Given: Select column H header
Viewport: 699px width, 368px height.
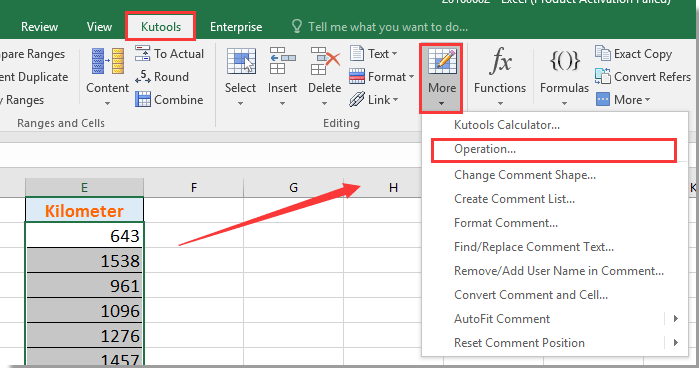Looking at the screenshot, I should [x=393, y=188].
